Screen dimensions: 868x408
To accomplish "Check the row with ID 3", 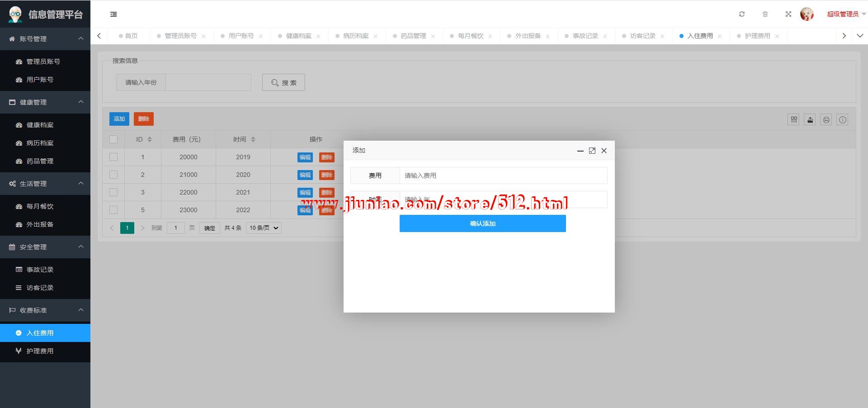I will click(113, 192).
